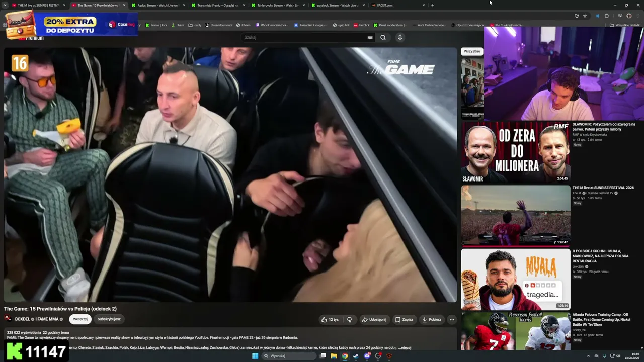
Task: Open THE M live at SUNRISE FESTIVAL thumbnail
Action: coord(516,216)
